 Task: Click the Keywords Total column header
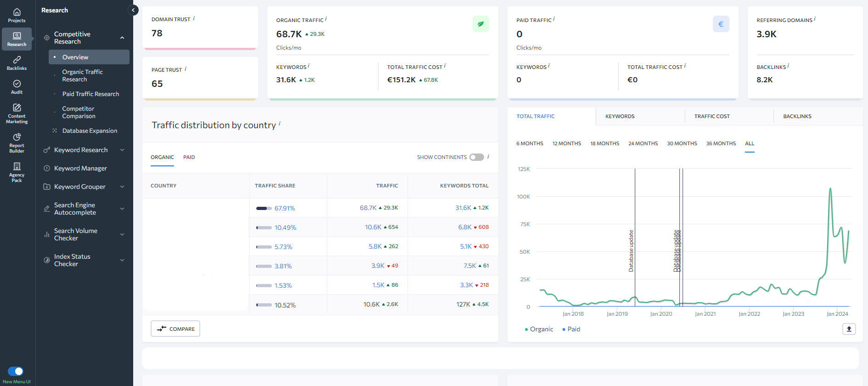464,186
